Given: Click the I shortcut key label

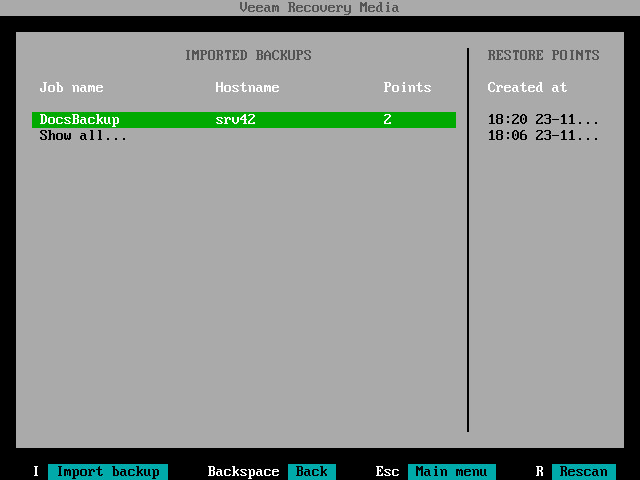Looking at the screenshot, I should pyautogui.click(x=36, y=471).
